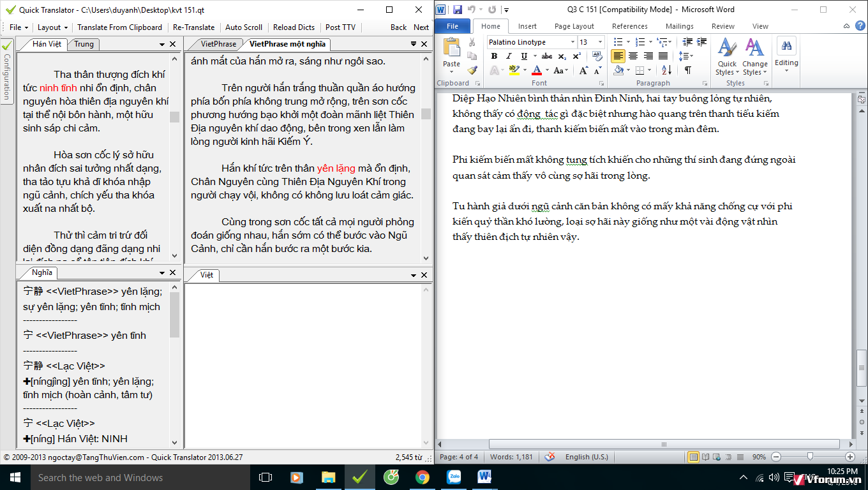The width and height of the screenshot is (868, 490).
Task: Click Translate From Clipboard button
Action: 119,27
